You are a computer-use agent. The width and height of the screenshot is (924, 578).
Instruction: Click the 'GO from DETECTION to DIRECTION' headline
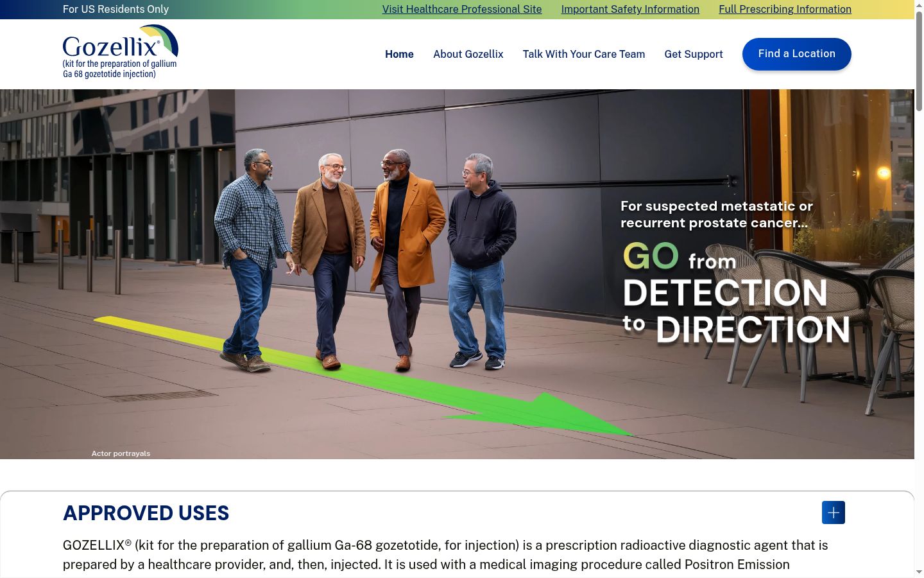tap(736, 293)
